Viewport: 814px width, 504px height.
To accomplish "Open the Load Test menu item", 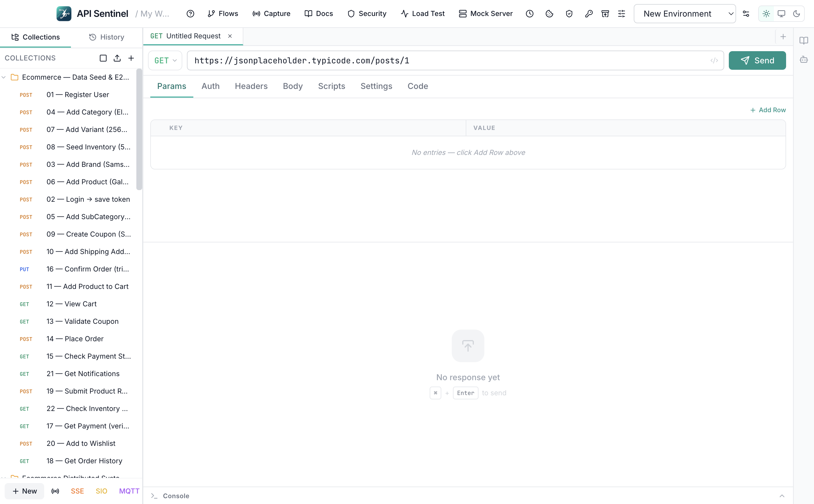I will click(423, 14).
